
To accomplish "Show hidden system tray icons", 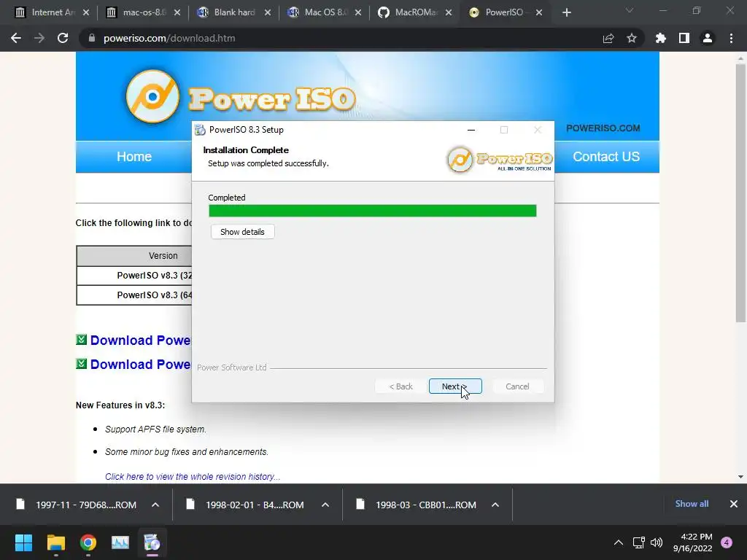I will (x=619, y=542).
